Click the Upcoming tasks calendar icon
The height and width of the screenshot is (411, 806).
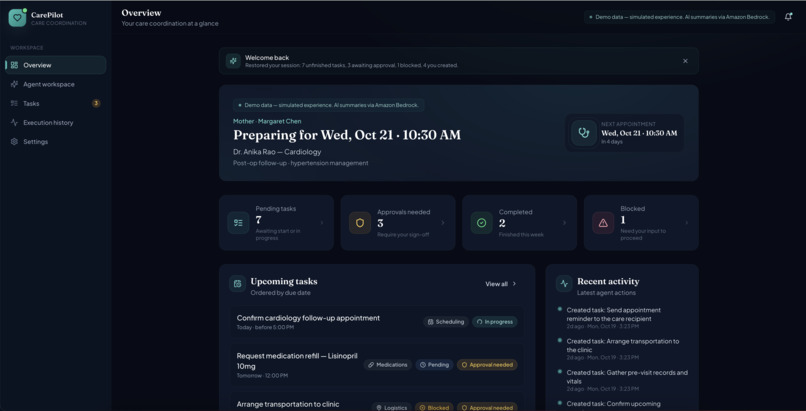point(237,284)
